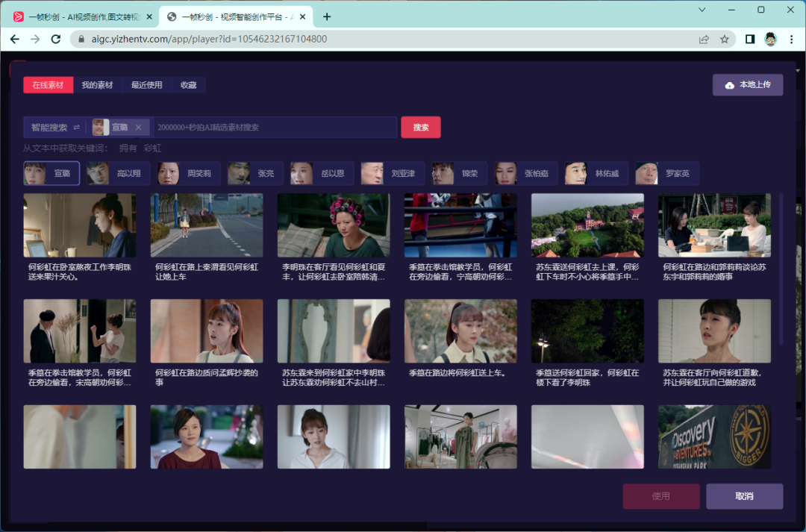
Task: Select clip of woman in white shirt
Action: (x=334, y=437)
